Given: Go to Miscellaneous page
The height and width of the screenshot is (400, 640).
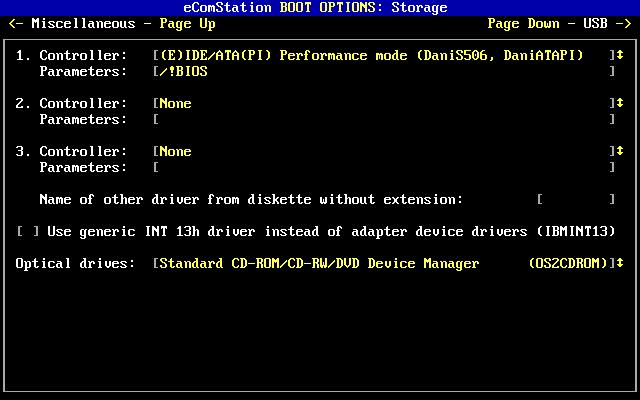Looking at the screenshot, I should (83, 23).
